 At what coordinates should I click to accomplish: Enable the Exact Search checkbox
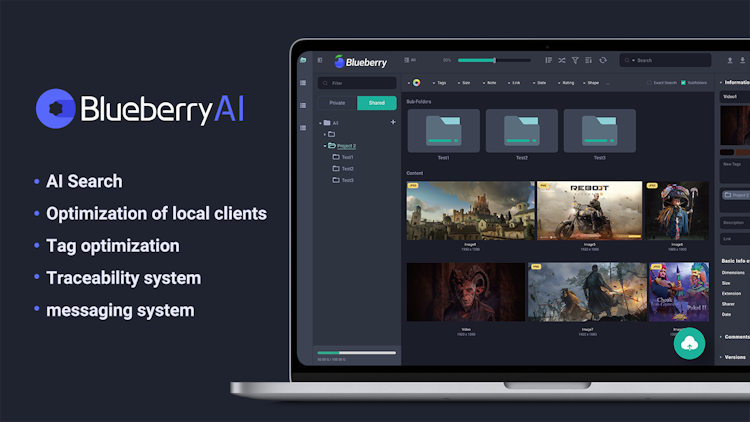(x=649, y=83)
